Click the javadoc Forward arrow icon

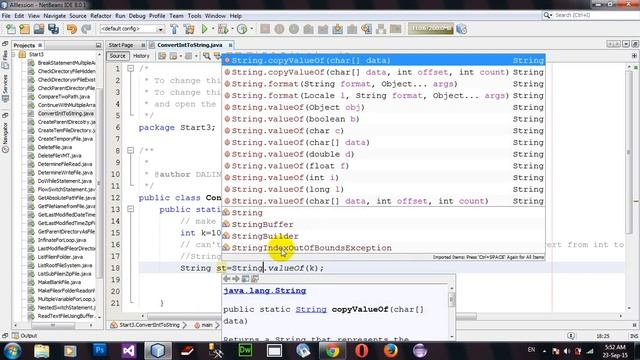pyautogui.click(x=236, y=279)
